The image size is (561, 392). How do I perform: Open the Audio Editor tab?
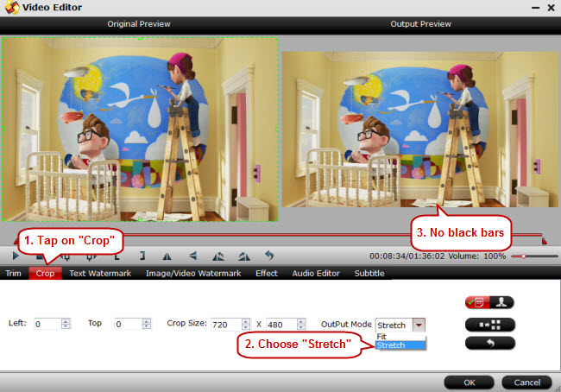click(x=315, y=274)
